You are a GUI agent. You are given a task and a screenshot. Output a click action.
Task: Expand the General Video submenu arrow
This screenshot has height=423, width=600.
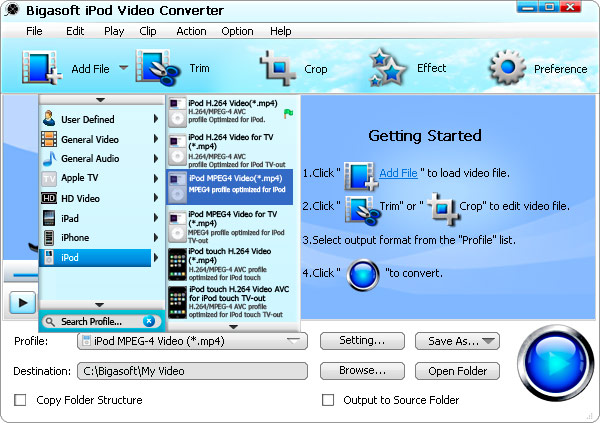point(156,139)
